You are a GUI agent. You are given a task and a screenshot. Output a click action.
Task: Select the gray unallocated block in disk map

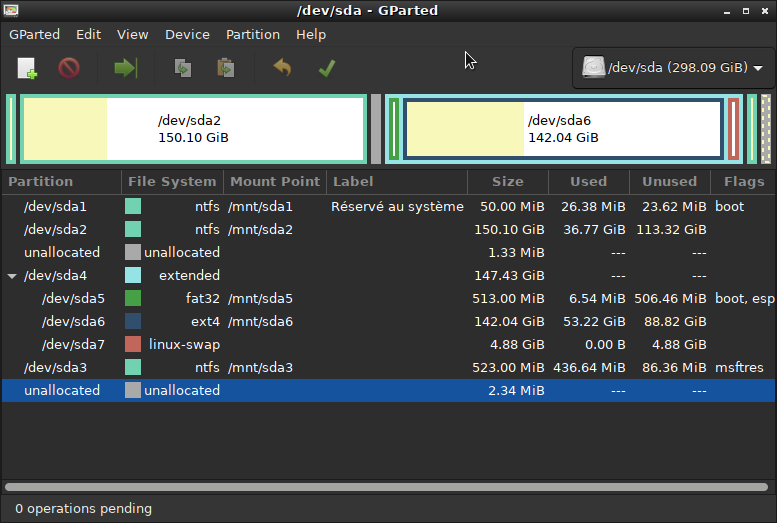coord(376,129)
